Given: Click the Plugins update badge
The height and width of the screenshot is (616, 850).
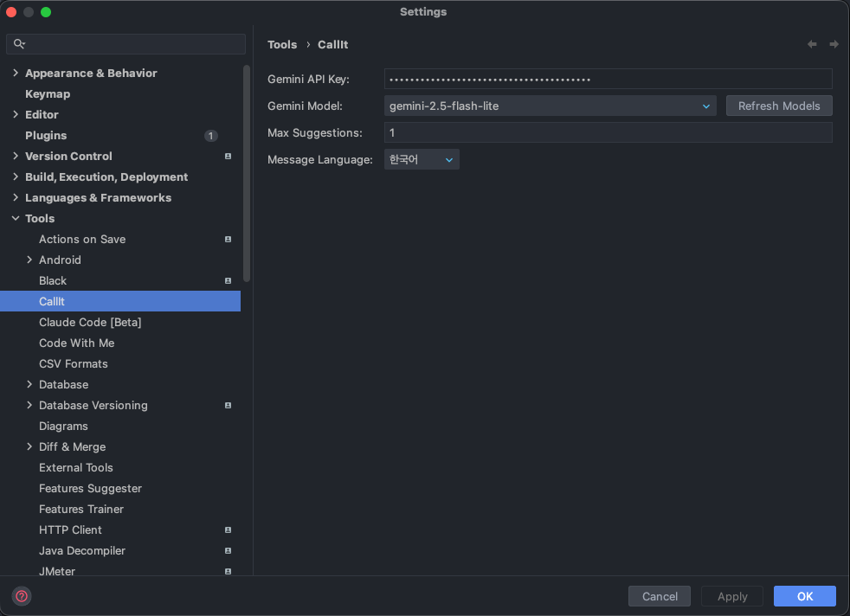Looking at the screenshot, I should pos(210,136).
